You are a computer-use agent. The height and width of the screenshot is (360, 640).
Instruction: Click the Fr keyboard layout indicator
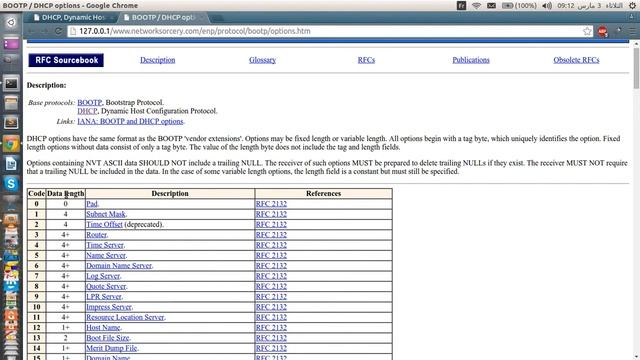coord(461,6)
